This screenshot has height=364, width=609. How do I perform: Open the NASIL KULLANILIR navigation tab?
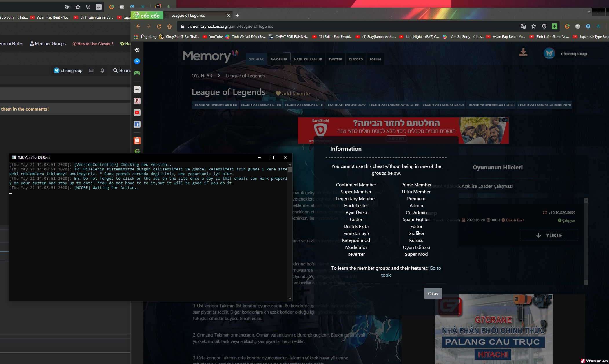pyautogui.click(x=308, y=59)
